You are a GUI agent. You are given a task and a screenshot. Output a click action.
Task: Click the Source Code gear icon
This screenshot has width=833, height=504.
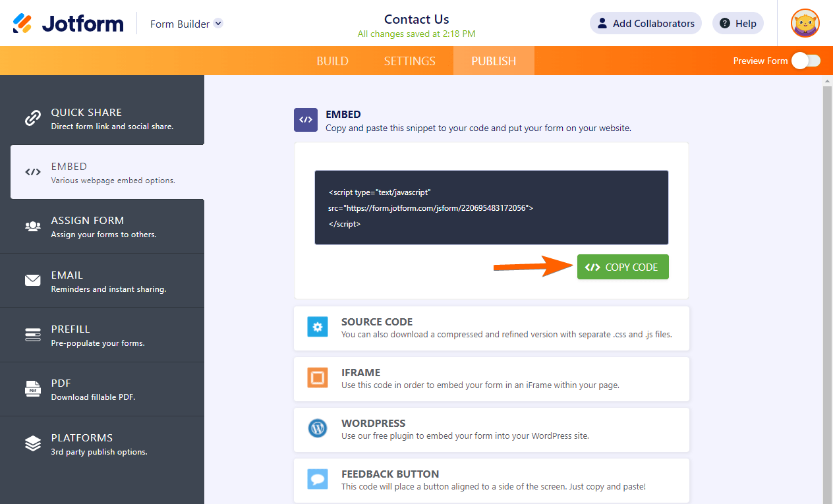318,327
